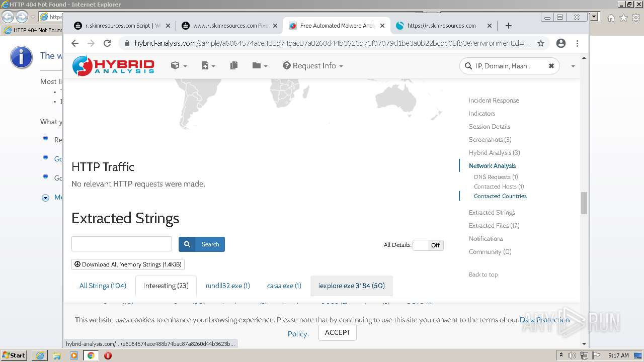Click the Extracted Strings search input
644x362 pixels.
[x=122, y=244]
